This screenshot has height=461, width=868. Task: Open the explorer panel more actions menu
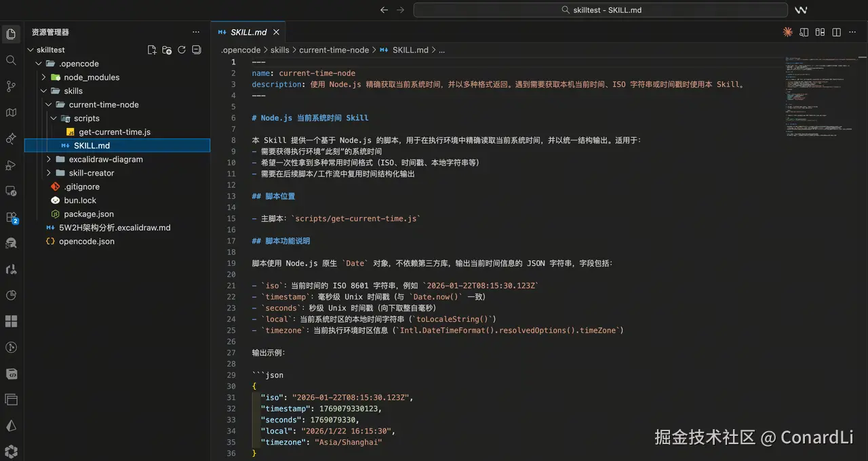(196, 32)
